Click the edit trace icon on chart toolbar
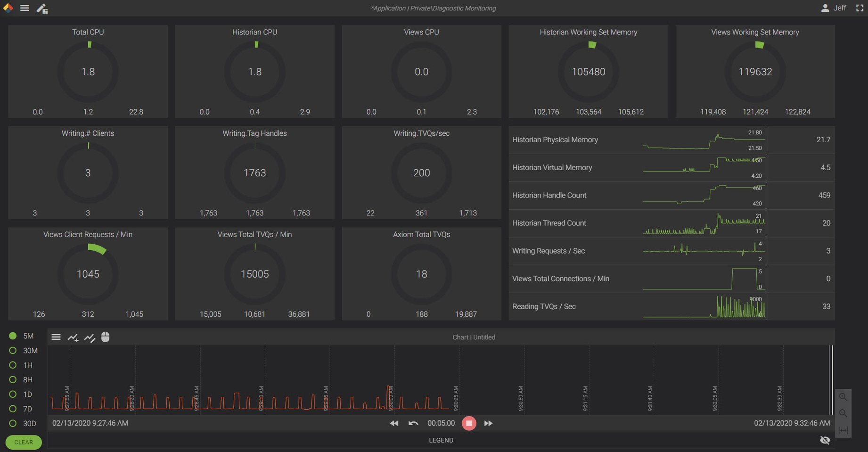Image resolution: width=868 pixels, height=452 pixels. (x=90, y=337)
